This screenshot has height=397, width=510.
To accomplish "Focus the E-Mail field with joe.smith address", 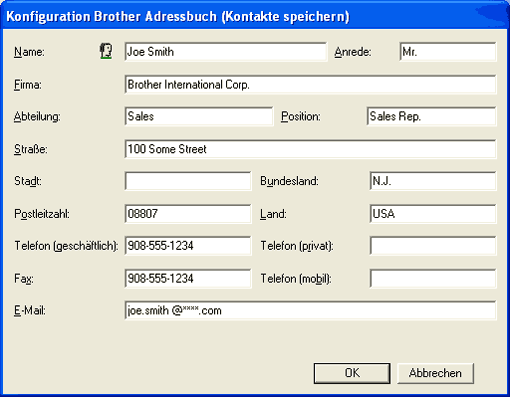I will click(x=310, y=310).
